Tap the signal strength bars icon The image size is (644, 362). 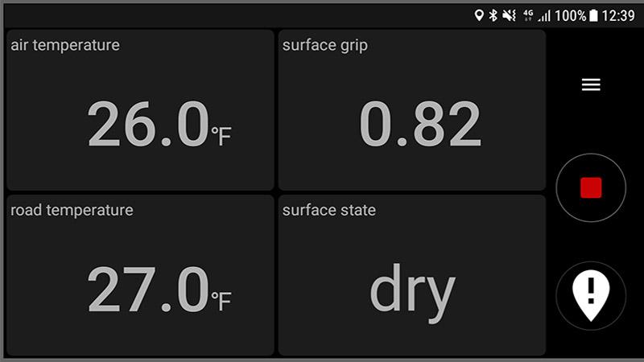[x=544, y=15]
